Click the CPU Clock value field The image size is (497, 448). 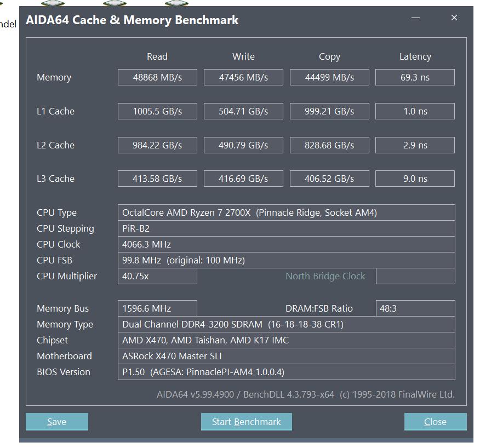pos(286,244)
